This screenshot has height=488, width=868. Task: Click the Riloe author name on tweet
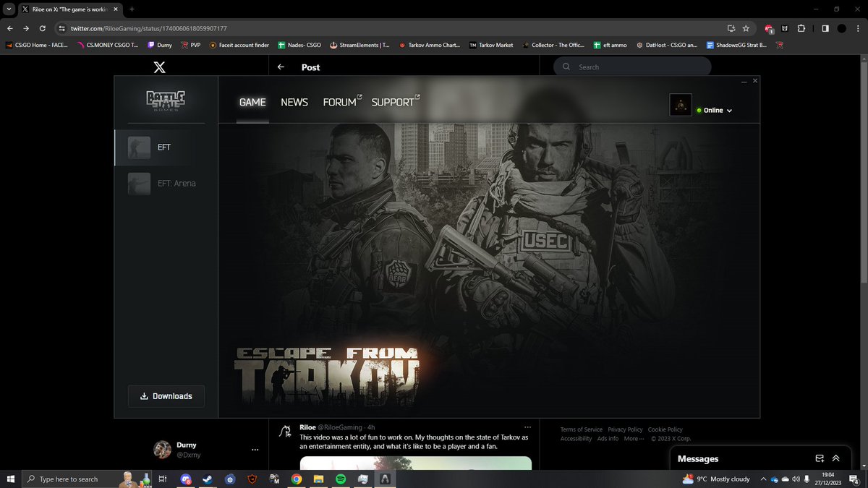(308, 427)
